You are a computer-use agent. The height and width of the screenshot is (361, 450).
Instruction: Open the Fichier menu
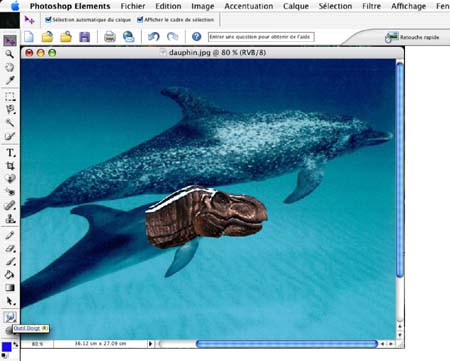pyautogui.click(x=133, y=6)
